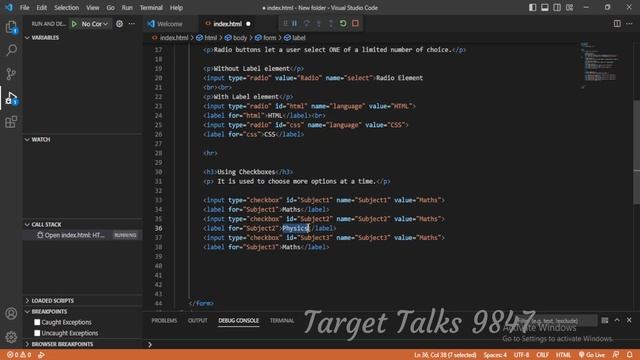Image resolution: width=640 pixels, height=360 pixels.
Task: Click the debug console filter input
Action: tap(556, 321)
